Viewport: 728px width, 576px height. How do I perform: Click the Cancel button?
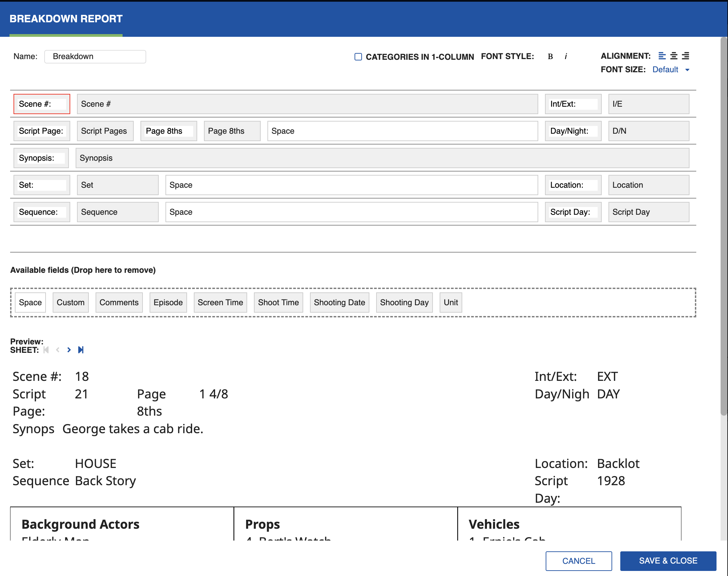pos(578,561)
